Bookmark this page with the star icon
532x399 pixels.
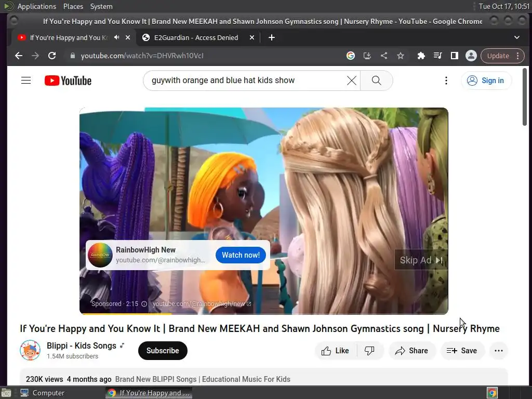click(x=401, y=56)
